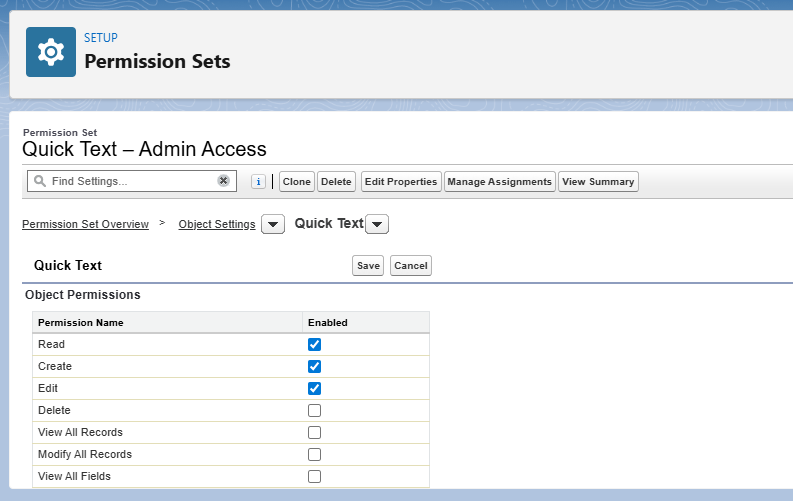This screenshot has height=501, width=793.
Task: Uncheck the Create permission checkbox
Action: tap(314, 366)
